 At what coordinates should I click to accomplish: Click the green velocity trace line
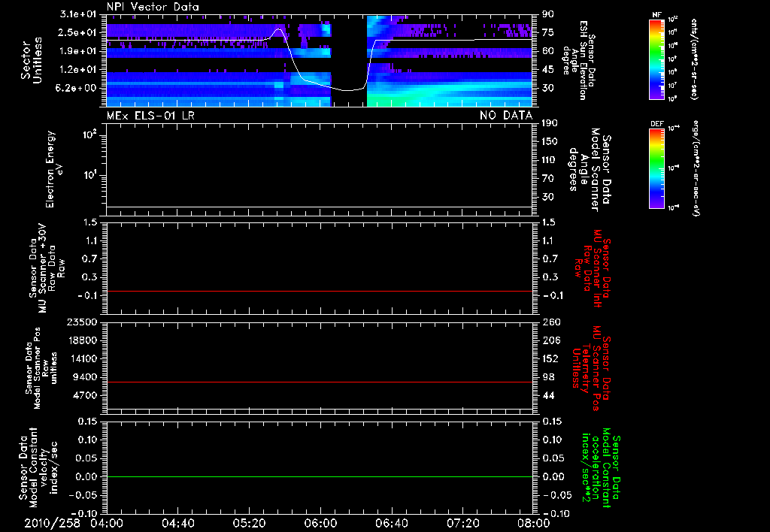pos(319,477)
